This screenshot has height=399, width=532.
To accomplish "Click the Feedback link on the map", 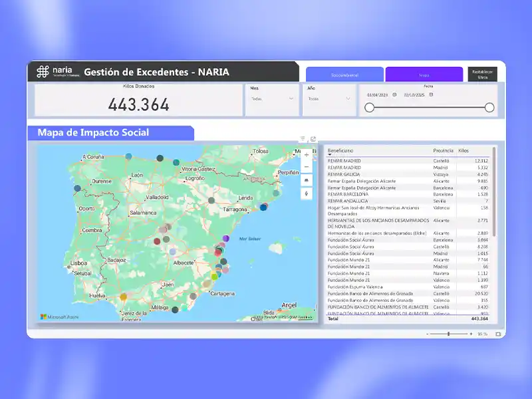I will (x=305, y=317).
